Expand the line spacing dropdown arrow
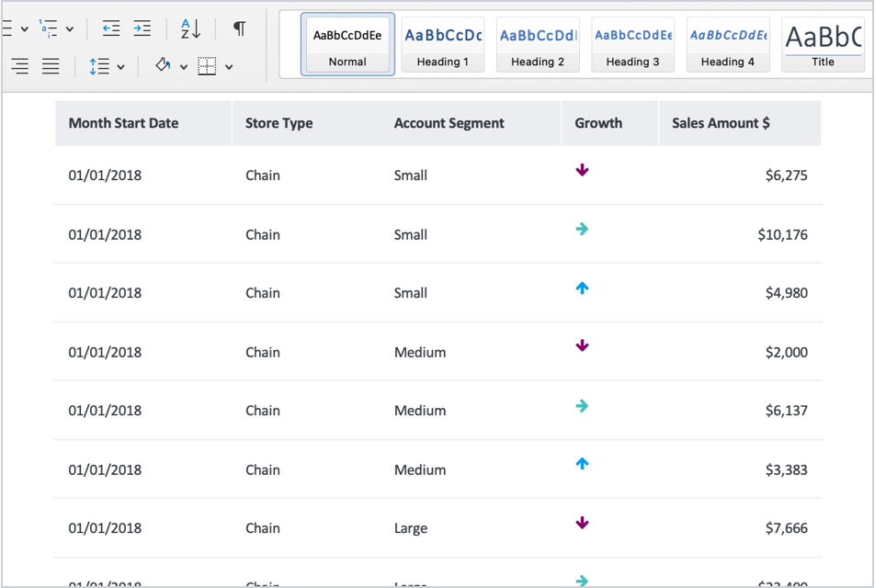Screen dimensions: 875x588 120,67
